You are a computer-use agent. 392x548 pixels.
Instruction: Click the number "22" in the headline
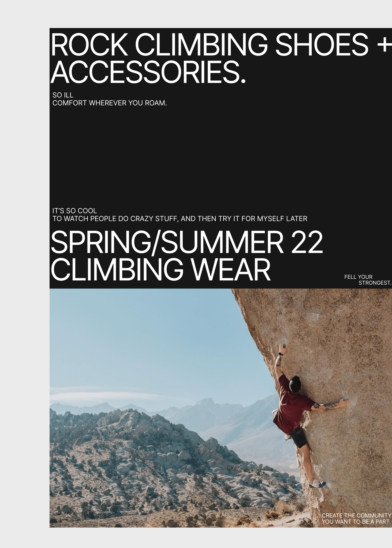[x=307, y=242]
